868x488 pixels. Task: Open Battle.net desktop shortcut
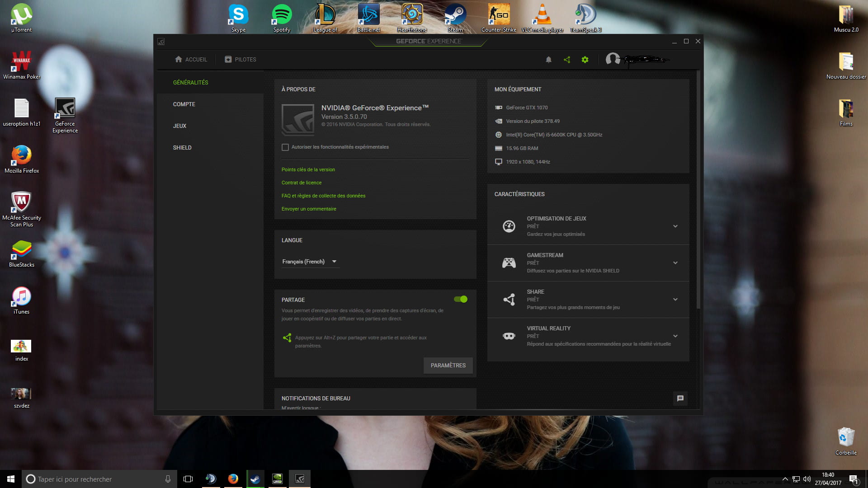coord(368,18)
